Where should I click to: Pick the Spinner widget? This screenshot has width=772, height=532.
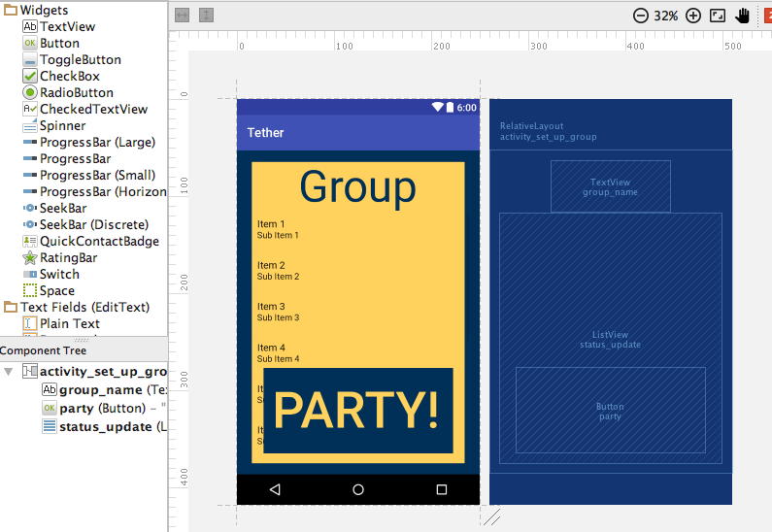(54, 125)
